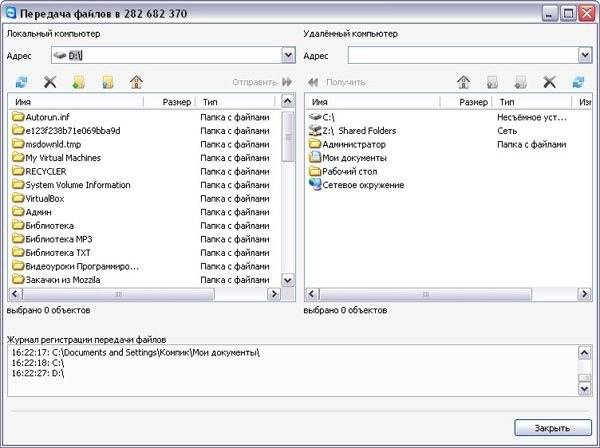Click the Сеть type cell
This screenshot has width=600, height=448.
pyautogui.click(x=507, y=131)
